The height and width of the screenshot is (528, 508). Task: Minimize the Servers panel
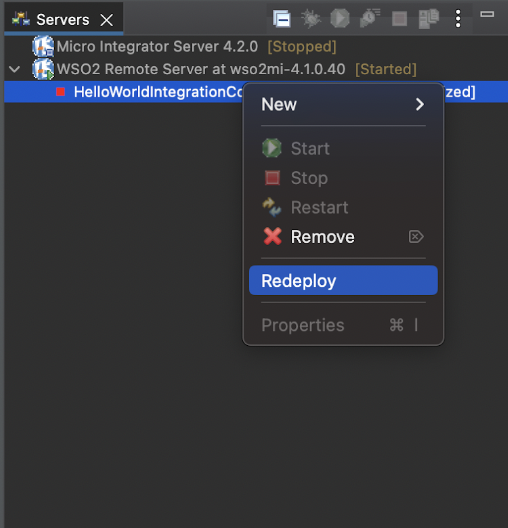tap(487, 14)
